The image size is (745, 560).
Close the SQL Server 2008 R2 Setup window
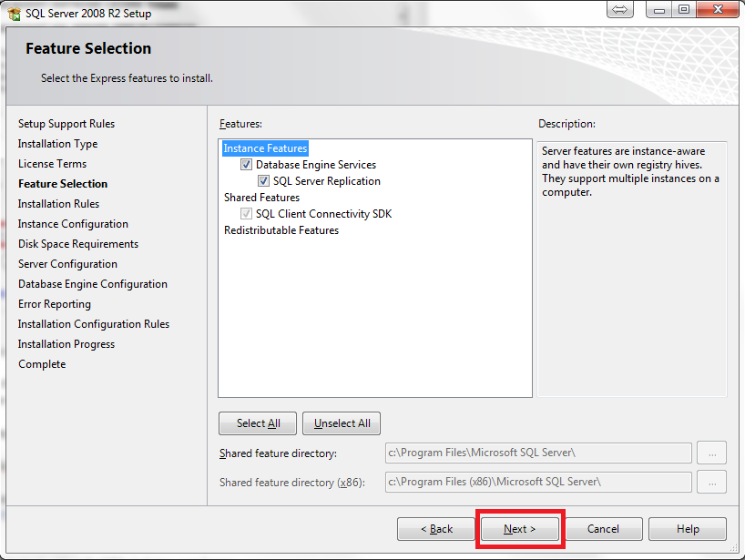tap(718, 9)
